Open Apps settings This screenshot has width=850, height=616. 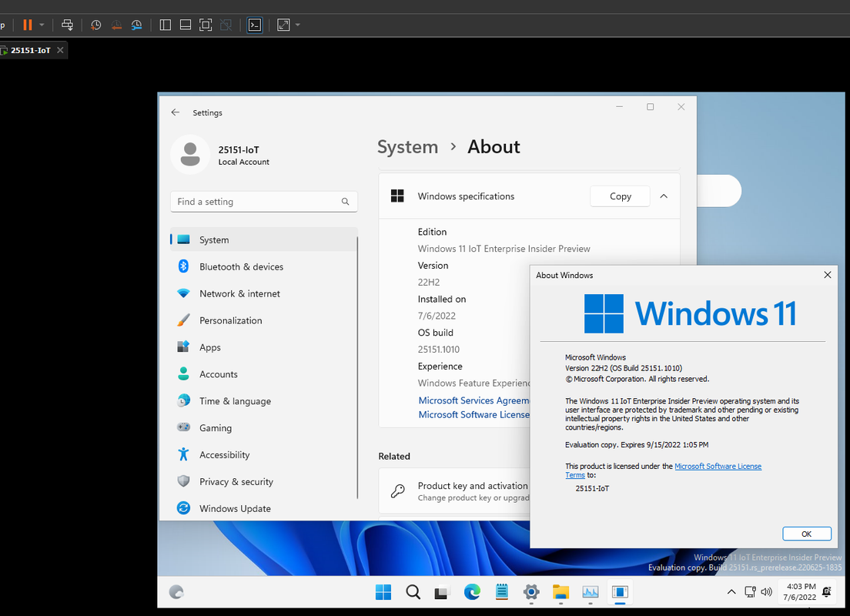point(263,347)
